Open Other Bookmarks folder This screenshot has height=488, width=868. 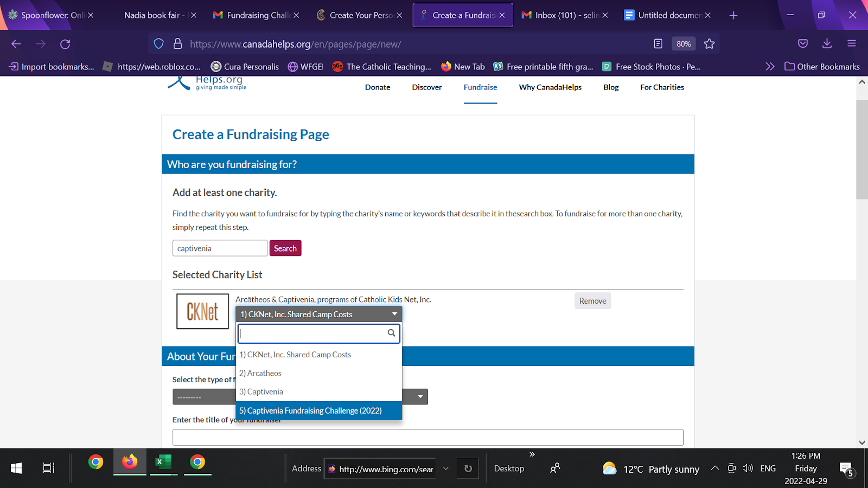click(822, 67)
